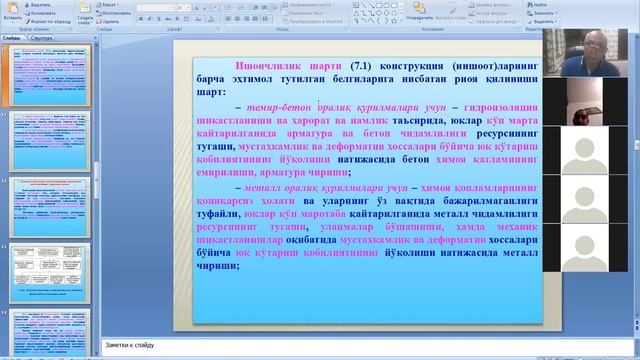Screen dimensions: 640x360
Task: Open the font color picker
Action: point(211,19)
